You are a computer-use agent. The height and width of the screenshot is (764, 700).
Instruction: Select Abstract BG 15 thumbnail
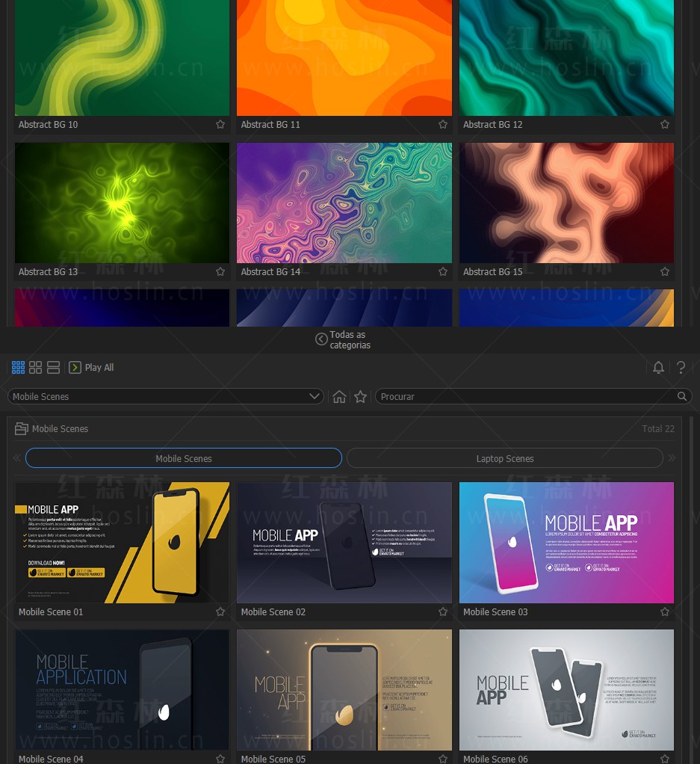566,203
